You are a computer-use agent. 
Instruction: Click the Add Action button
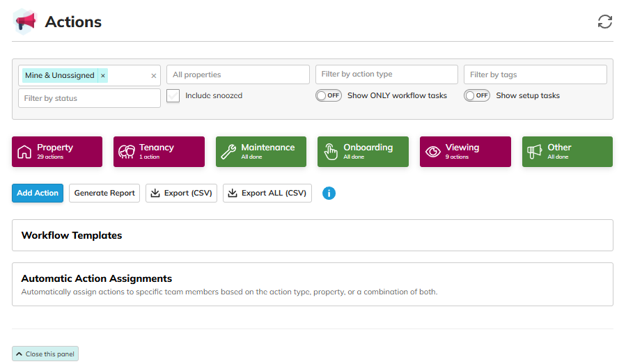point(38,193)
